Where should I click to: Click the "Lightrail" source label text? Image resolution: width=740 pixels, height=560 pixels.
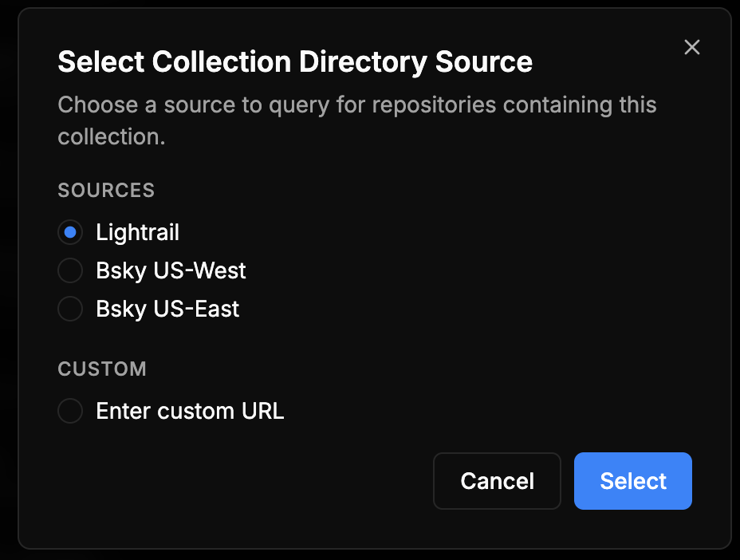pos(137,232)
